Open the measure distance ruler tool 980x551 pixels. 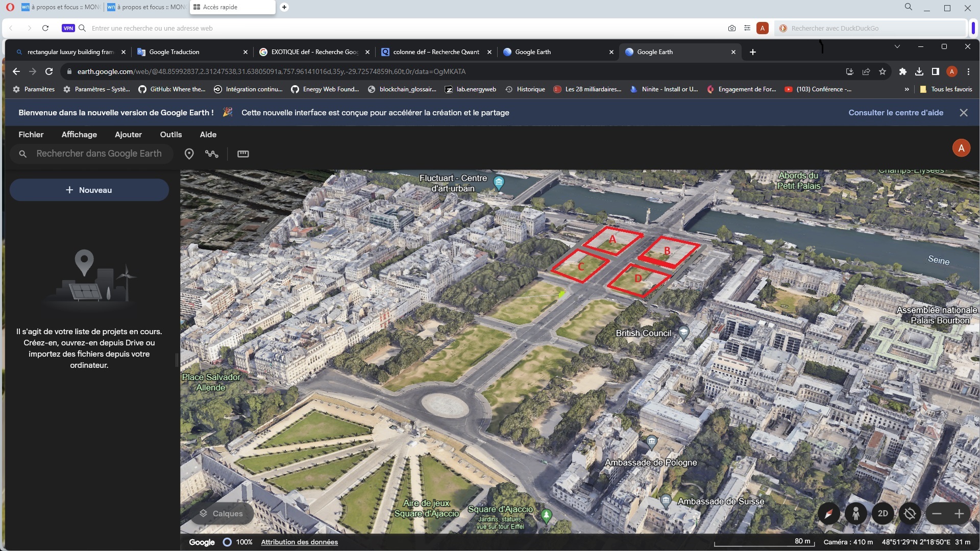tap(243, 154)
